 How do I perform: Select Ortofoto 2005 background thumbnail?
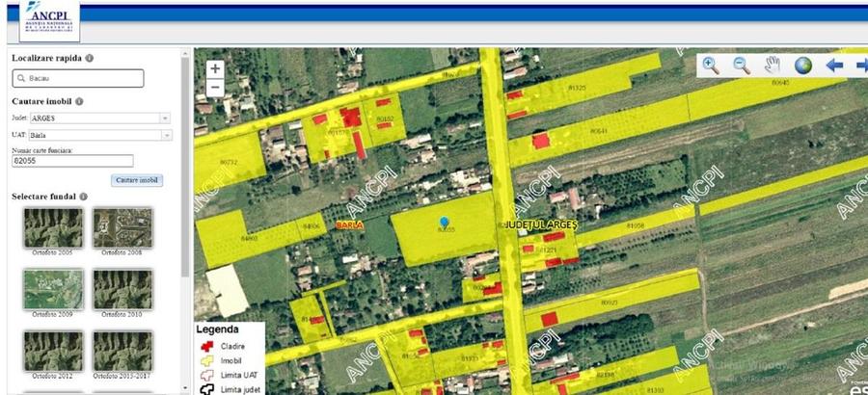pos(53,227)
